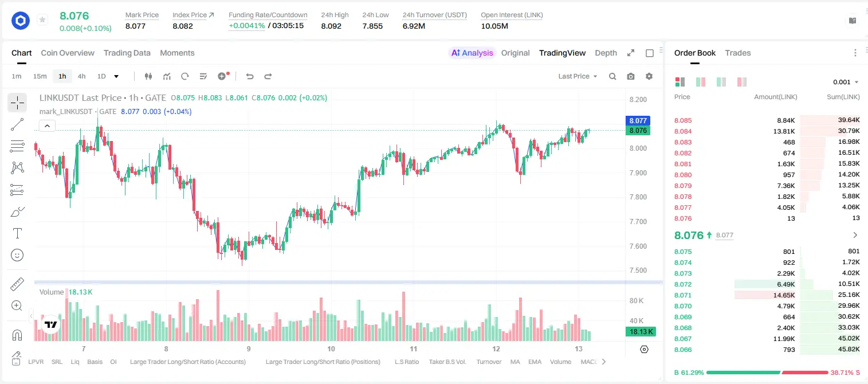The width and height of the screenshot is (868, 384).
Task: Expand more timeframe options arrow
Action: [x=116, y=76]
